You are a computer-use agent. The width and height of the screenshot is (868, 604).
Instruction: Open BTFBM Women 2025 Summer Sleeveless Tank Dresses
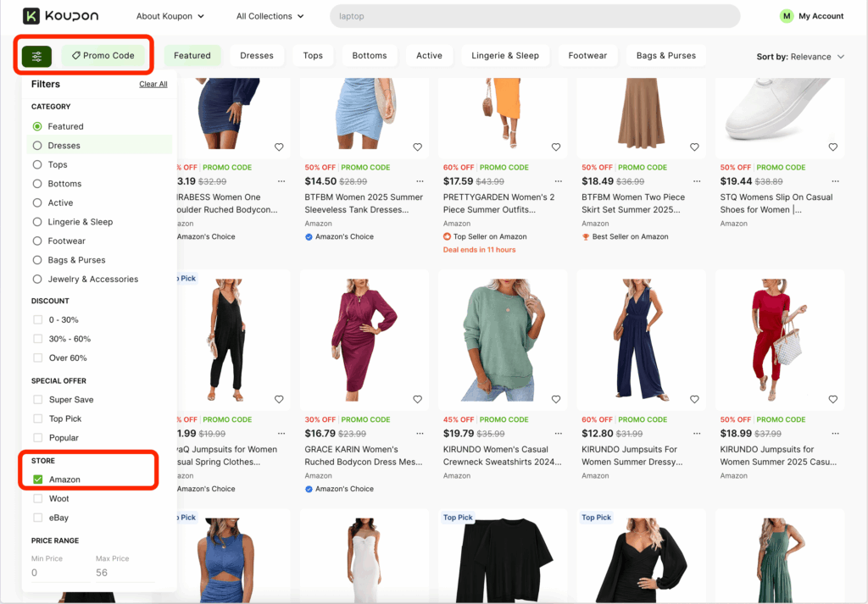click(364, 203)
